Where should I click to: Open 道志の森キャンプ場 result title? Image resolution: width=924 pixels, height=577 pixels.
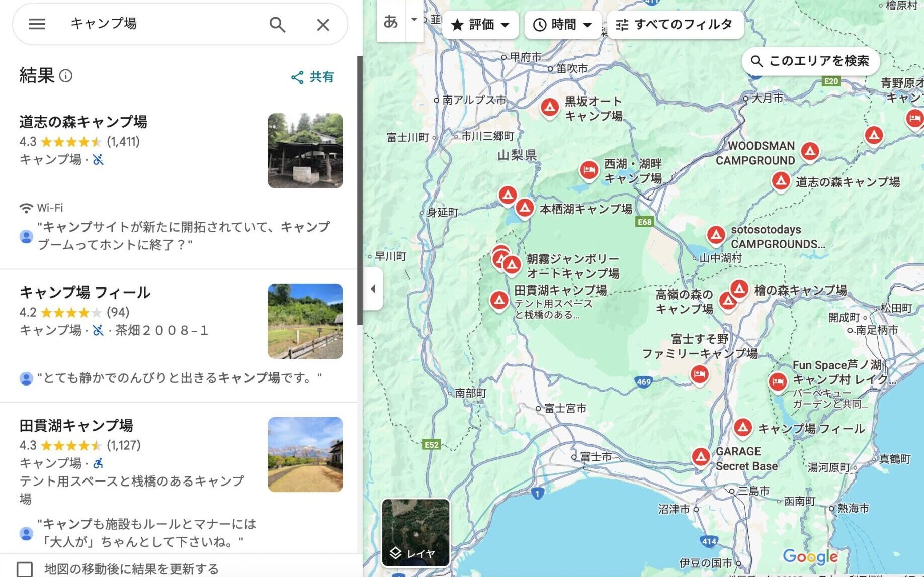pyautogui.click(x=83, y=122)
